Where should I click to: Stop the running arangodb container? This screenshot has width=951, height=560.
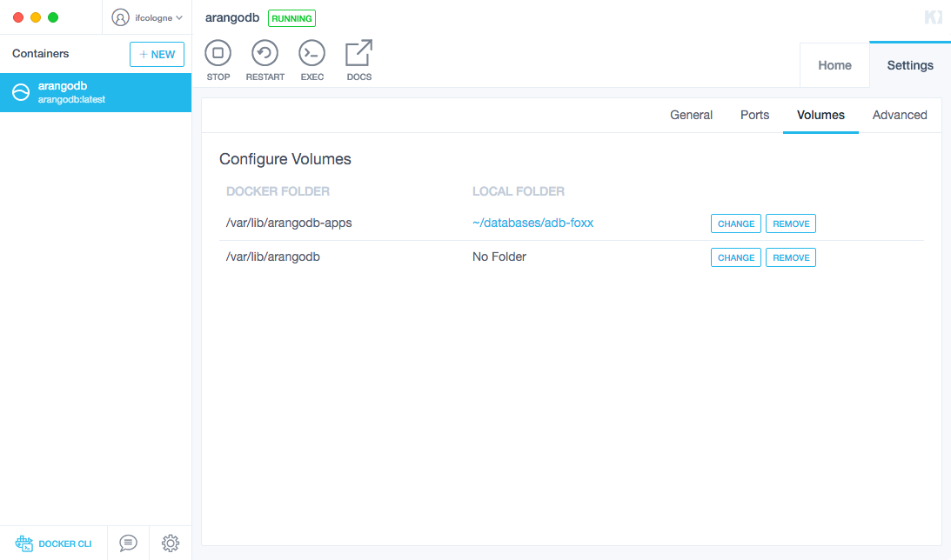[x=218, y=54]
